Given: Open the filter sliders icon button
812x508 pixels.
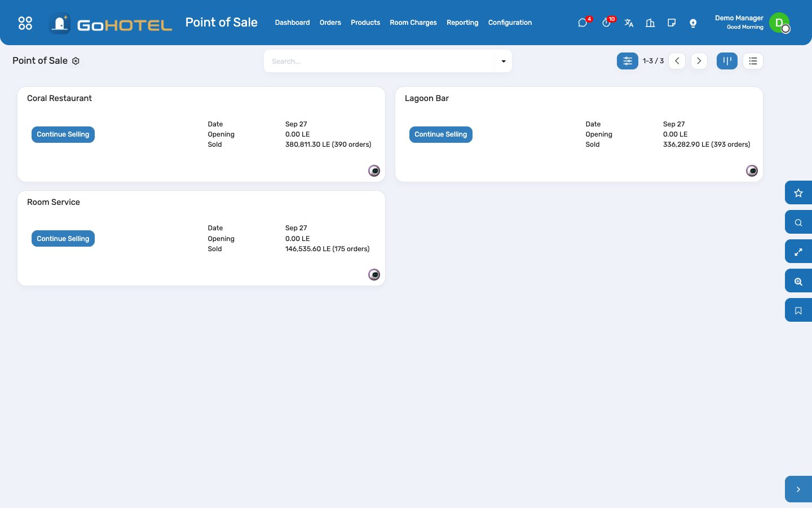Looking at the screenshot, I should [628, 61].
